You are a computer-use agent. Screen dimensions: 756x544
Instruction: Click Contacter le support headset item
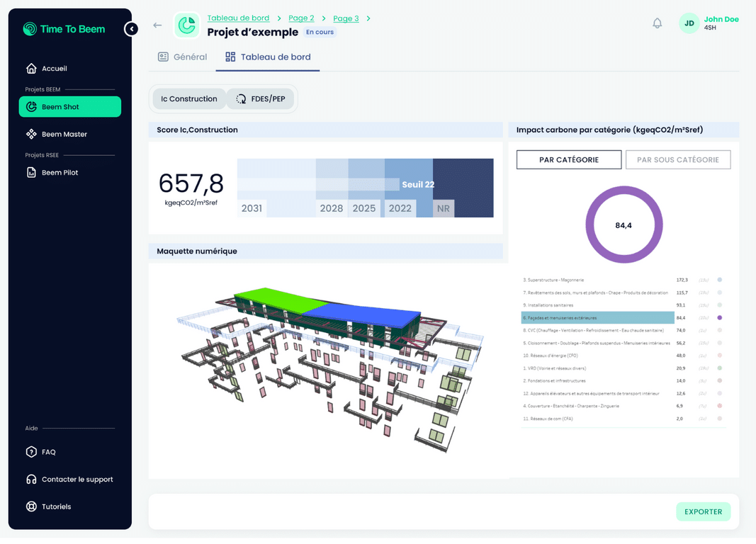click(x=70, y=480)
